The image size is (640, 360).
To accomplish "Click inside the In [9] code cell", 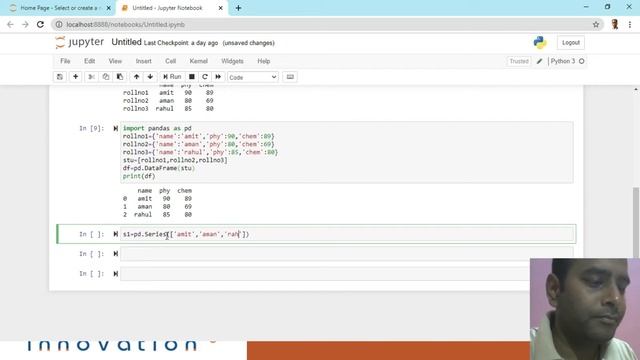I will click(x=347, y=152).
